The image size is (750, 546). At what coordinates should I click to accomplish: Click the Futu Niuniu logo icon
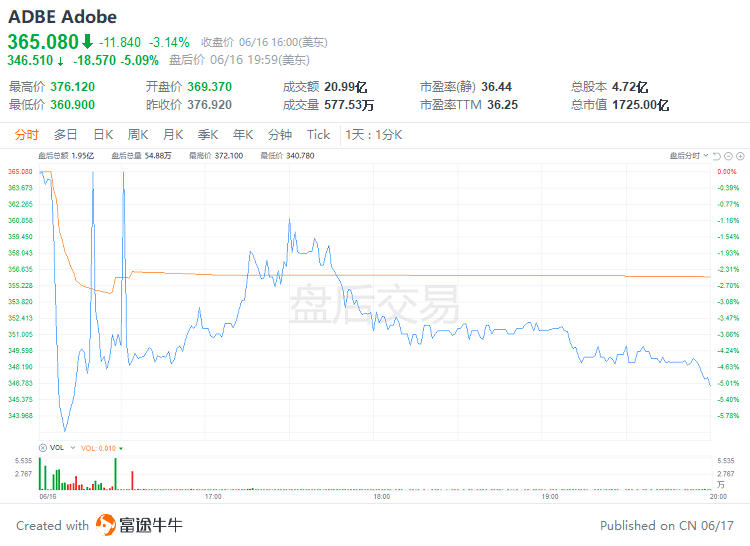coord(106,525)
